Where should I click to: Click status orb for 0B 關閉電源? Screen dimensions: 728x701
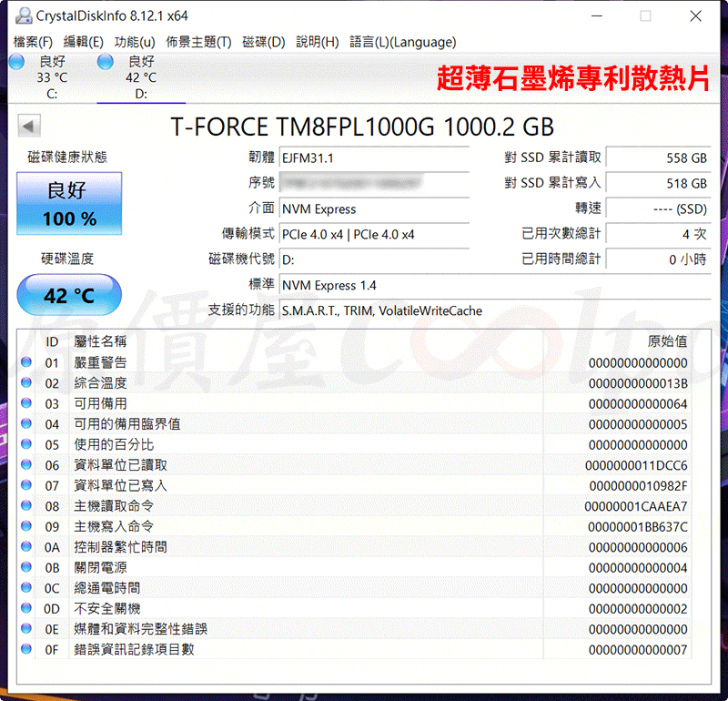[26, 567]
